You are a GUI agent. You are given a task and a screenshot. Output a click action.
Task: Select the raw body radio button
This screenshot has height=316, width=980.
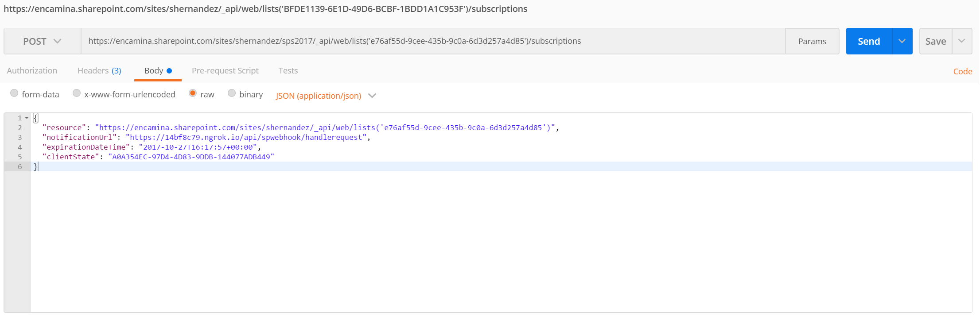[x=193, y=93]
